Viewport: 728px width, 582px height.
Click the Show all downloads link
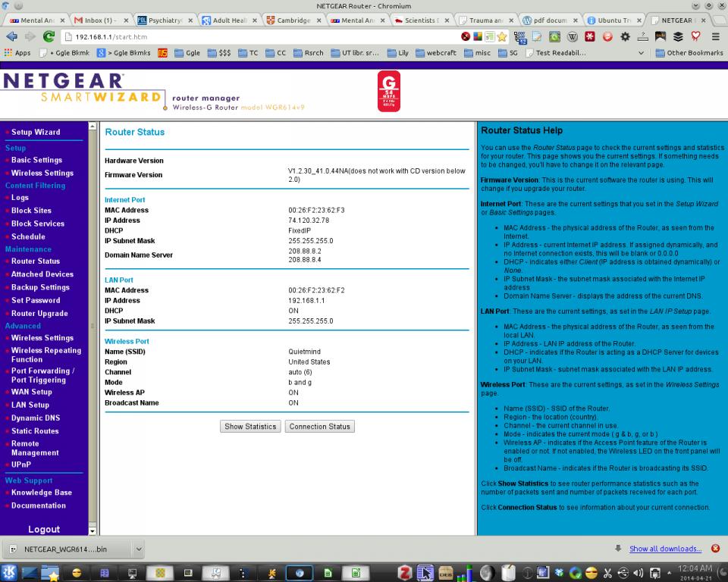coord(664,549)
